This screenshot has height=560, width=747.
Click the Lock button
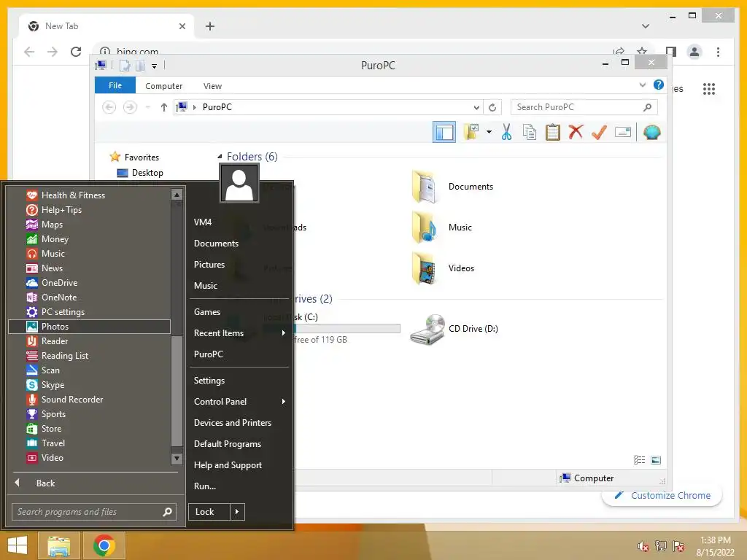[209, 512]
